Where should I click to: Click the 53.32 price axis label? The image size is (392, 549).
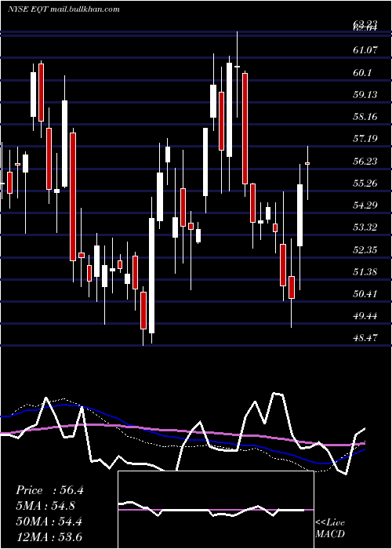(365, 227)
